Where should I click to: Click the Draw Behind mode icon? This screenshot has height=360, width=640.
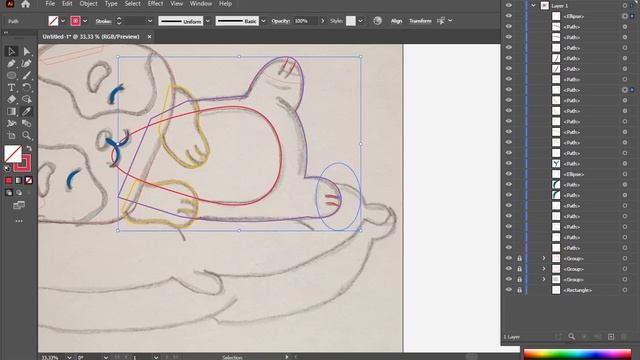point(18,192)
